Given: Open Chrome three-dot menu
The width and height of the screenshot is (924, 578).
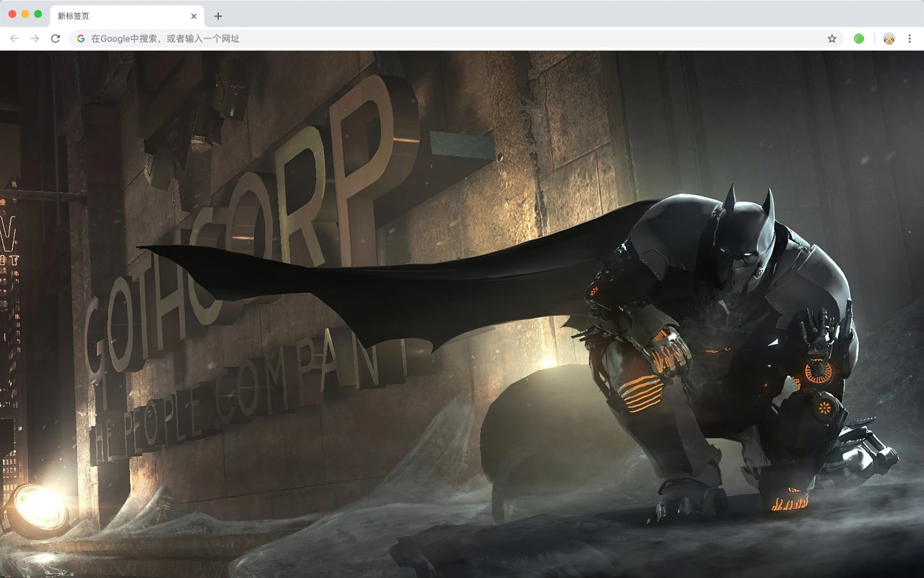Looking at the screenshot, I should coord(910,38).
